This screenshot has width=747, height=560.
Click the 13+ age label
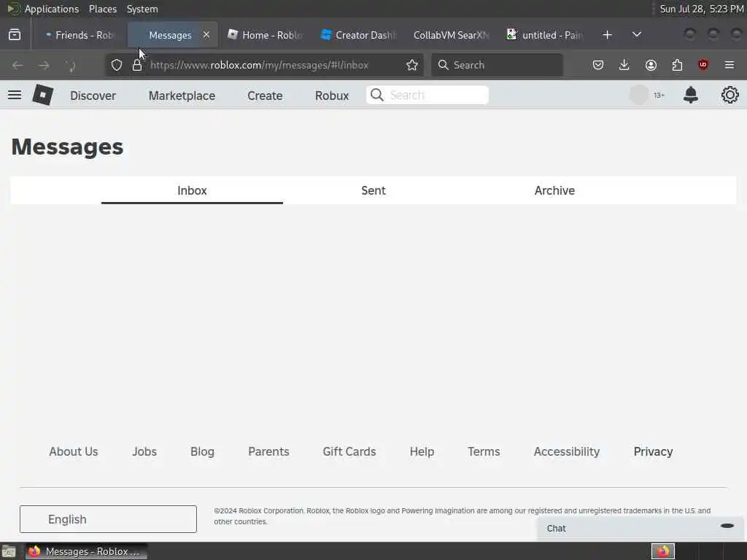tap(659, 96)
